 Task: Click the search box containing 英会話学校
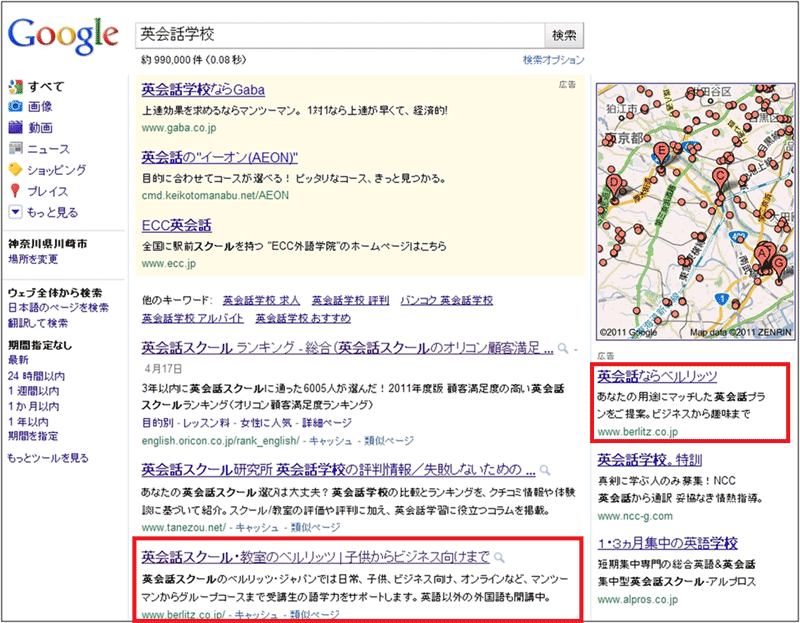tap(338, 35)
